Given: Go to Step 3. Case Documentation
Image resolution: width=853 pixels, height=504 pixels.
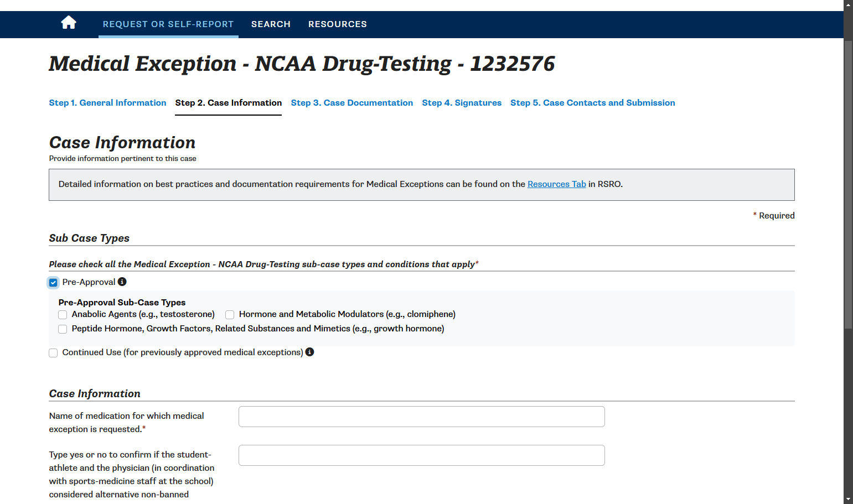Looking at the screenshot, I should pos(352,103).
